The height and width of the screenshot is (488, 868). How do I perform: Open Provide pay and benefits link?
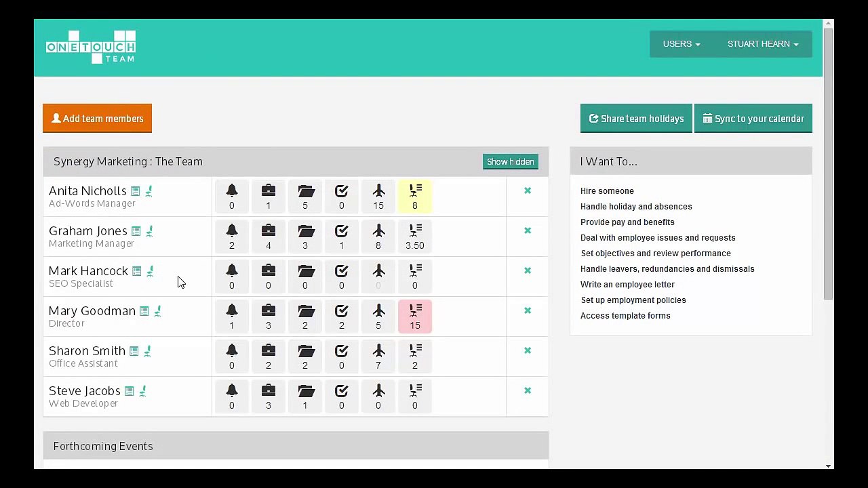[627, 222]
